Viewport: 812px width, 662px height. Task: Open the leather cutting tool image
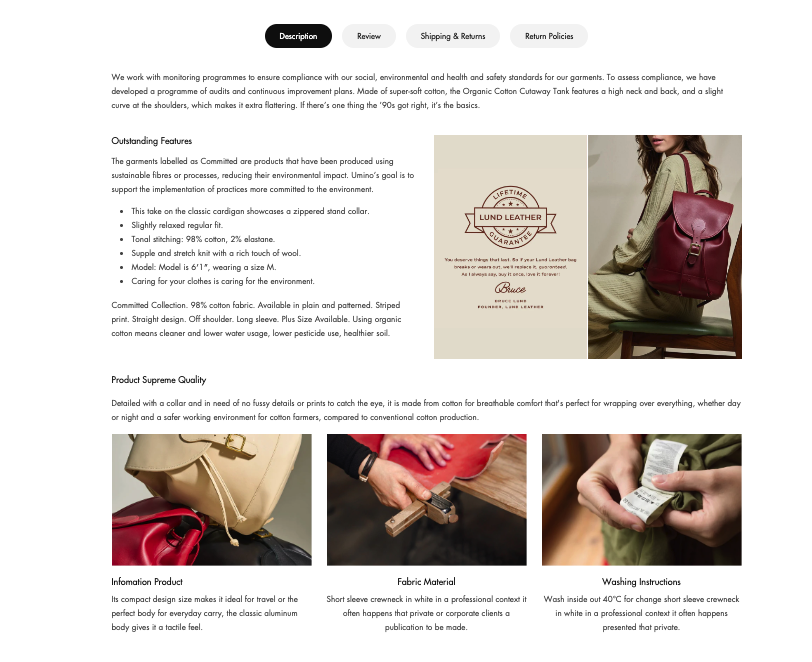pos(427,500)
